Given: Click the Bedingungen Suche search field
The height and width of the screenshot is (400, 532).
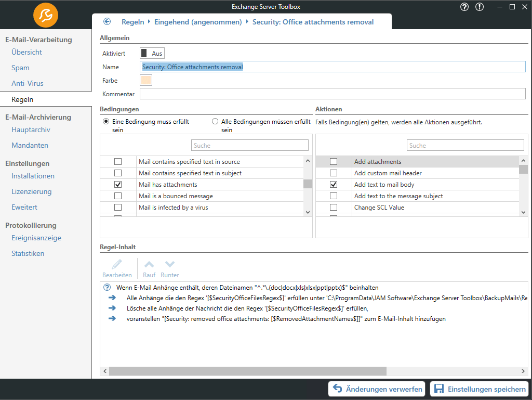Looking at the screenshot, I should coord(250,145).
